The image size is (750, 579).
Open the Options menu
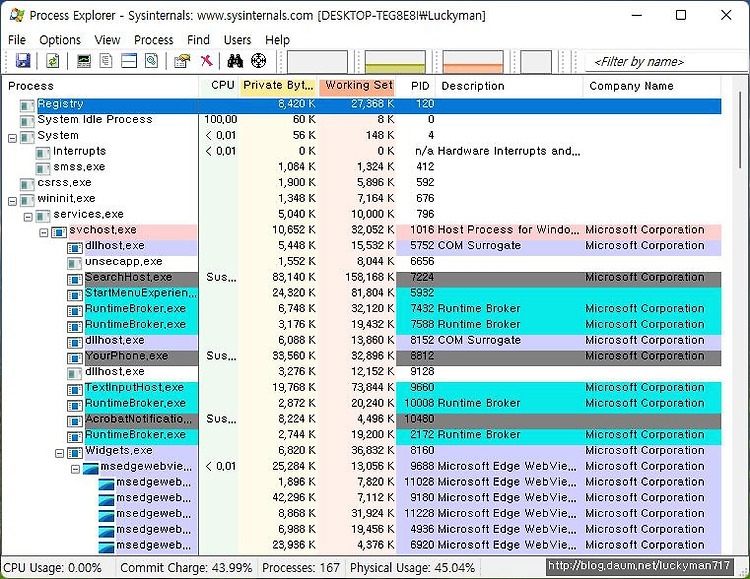point(60,40)
